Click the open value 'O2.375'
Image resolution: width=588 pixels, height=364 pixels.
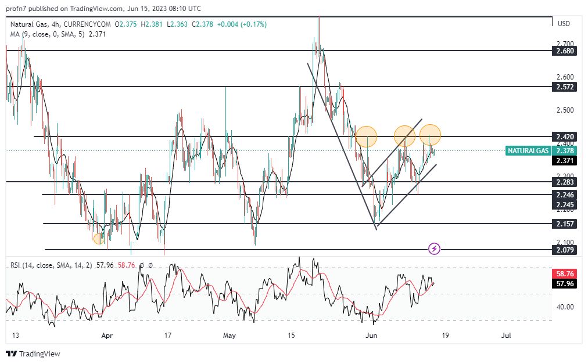click(x=126, y=24)
